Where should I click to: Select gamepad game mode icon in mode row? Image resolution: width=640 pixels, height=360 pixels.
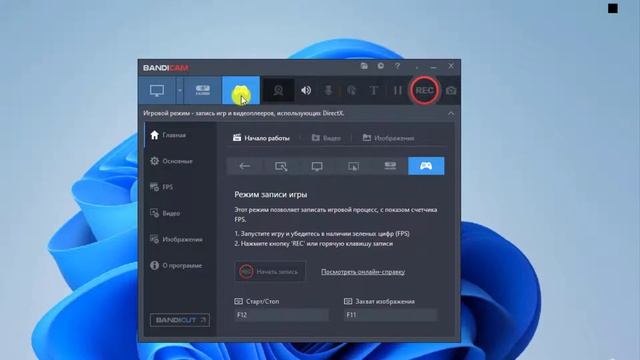coord(426,166)
